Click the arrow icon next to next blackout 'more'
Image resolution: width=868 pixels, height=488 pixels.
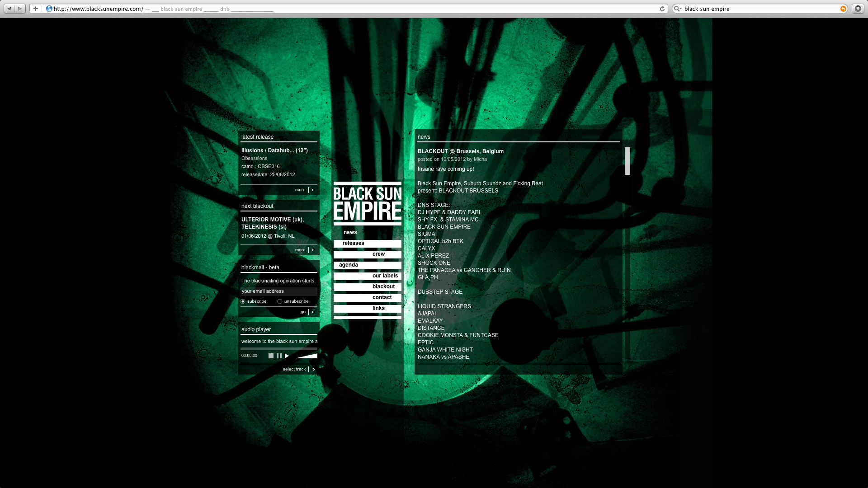[313, 250]
